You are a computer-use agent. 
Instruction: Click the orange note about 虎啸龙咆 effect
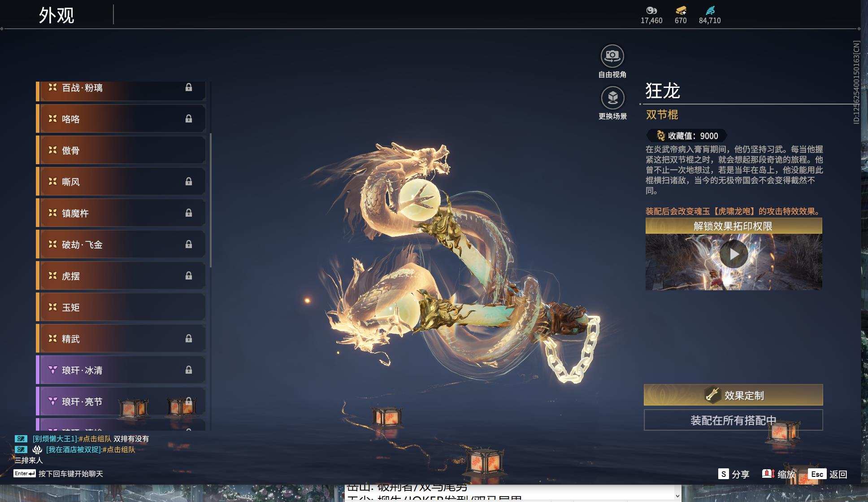[733, 211]
